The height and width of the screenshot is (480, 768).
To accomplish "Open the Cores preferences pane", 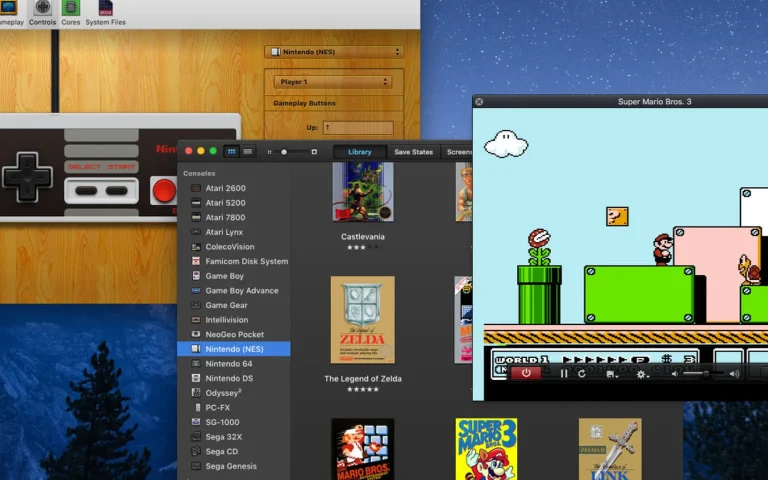I will coord(71,13).
